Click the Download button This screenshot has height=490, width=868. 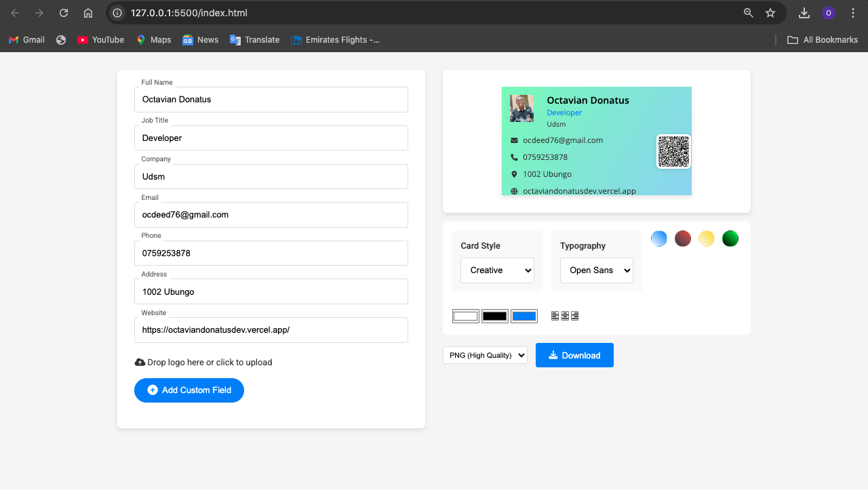(x=574, y=355)
